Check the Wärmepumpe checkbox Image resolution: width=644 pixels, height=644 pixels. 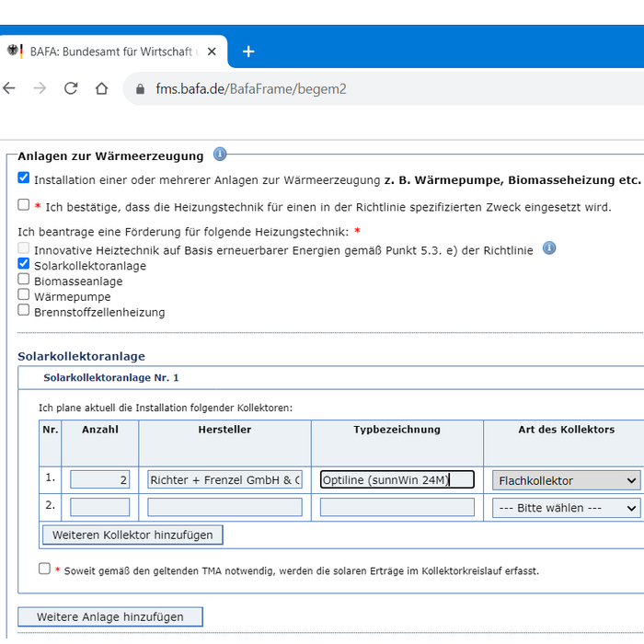pyautogui.click(x=24, y=294)
